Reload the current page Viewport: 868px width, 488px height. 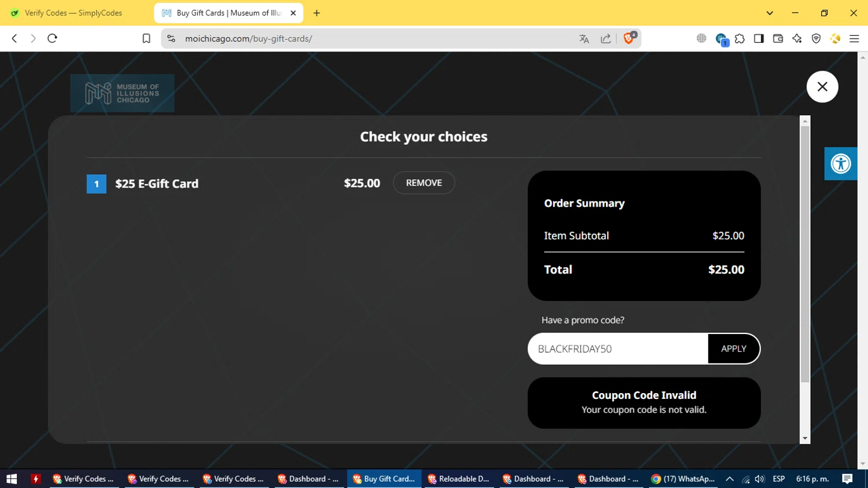(x=52, y=38)
